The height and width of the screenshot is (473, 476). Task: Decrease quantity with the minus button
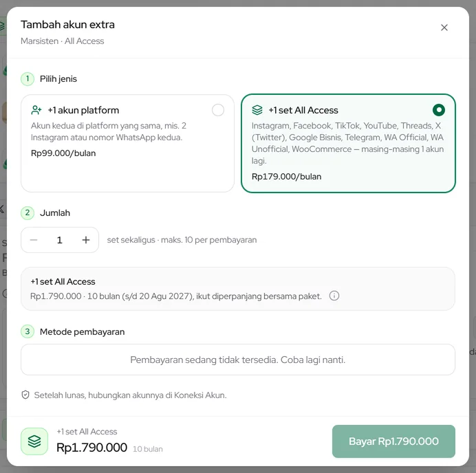[x=34, y=240]
